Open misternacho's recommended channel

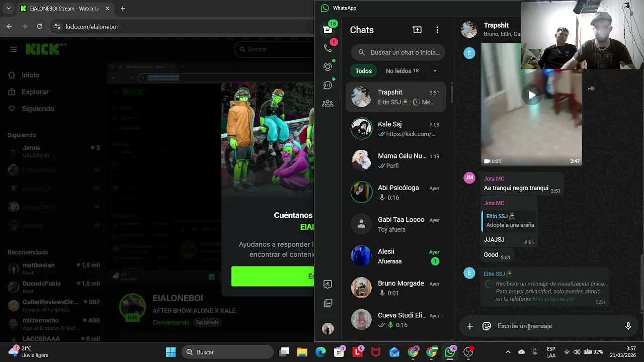53,324
